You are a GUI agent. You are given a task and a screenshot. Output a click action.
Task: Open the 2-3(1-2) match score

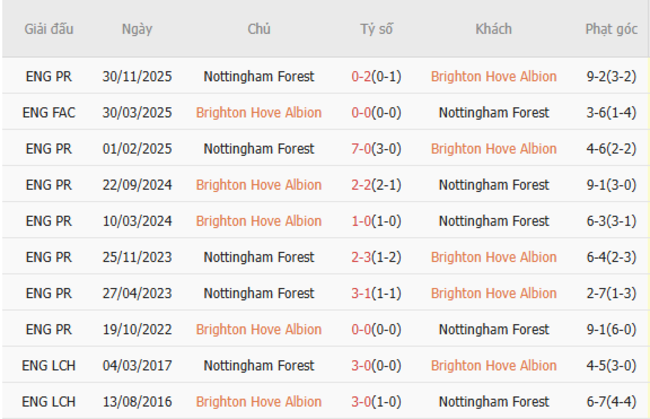coord(376,257)
